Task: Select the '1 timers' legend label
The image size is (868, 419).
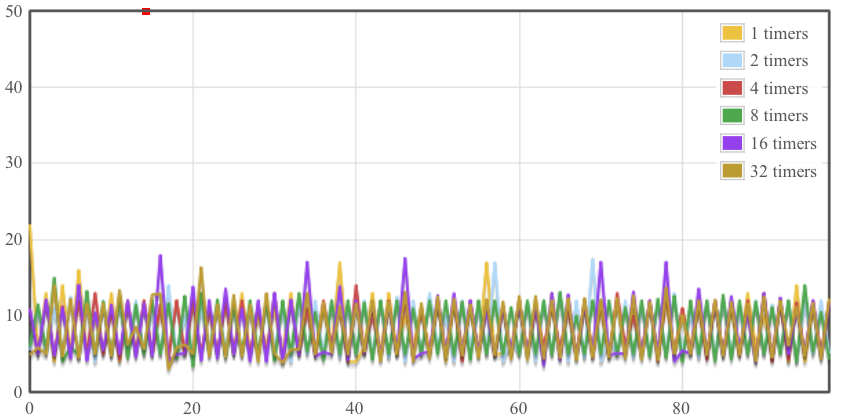Action: (779, 33)
